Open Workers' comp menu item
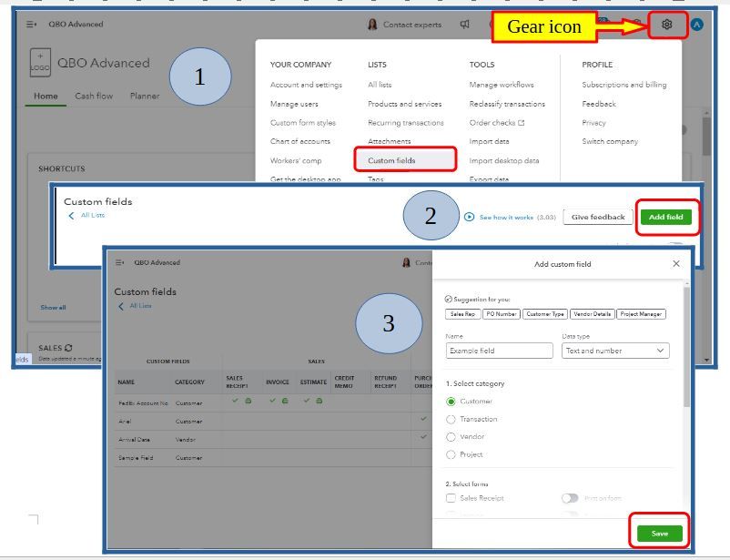 pos(296,160)
